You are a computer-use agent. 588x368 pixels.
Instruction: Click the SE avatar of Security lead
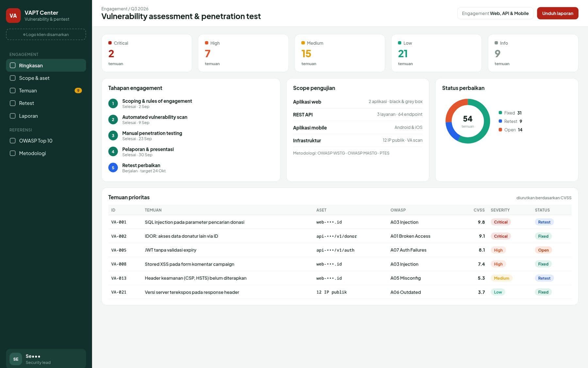click(x=16, y=359)
